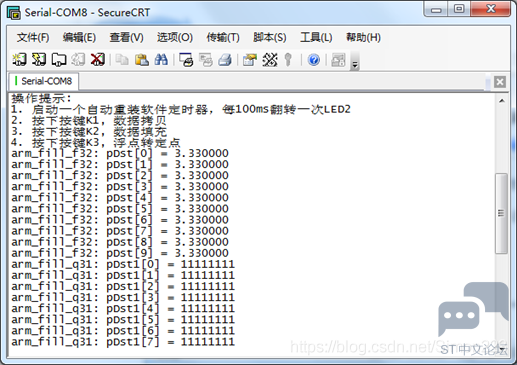
Task: Open the Keymap Editor icon
Action: (269, 60)
